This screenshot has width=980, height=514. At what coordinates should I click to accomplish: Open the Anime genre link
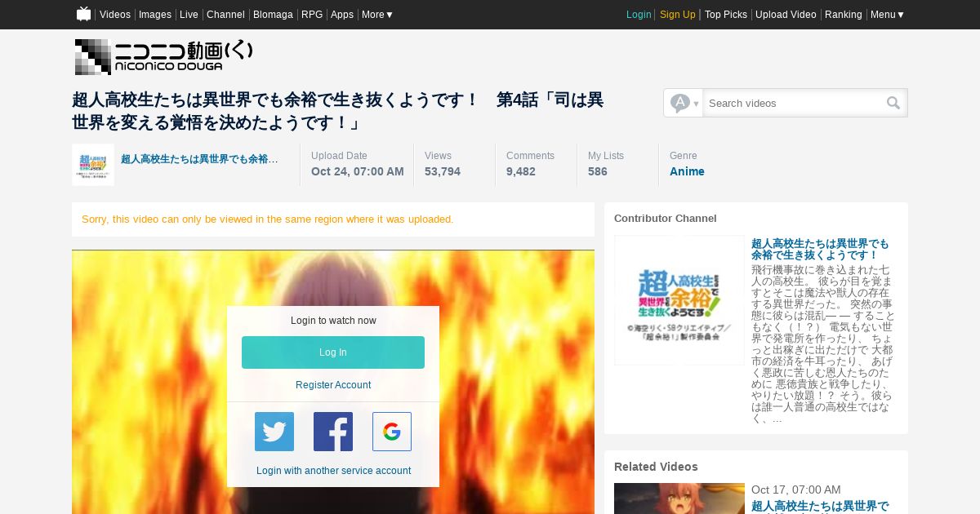[687, 171]
